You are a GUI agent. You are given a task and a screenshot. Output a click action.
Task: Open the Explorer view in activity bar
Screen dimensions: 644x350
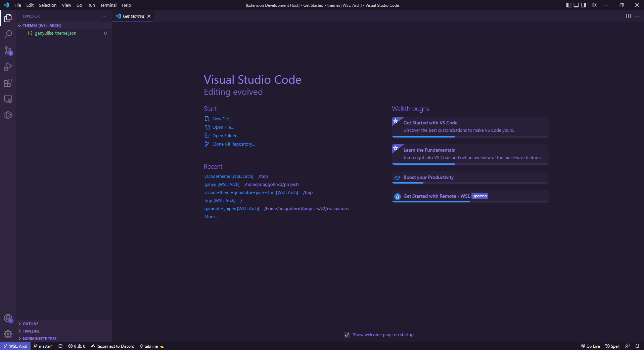8,18
